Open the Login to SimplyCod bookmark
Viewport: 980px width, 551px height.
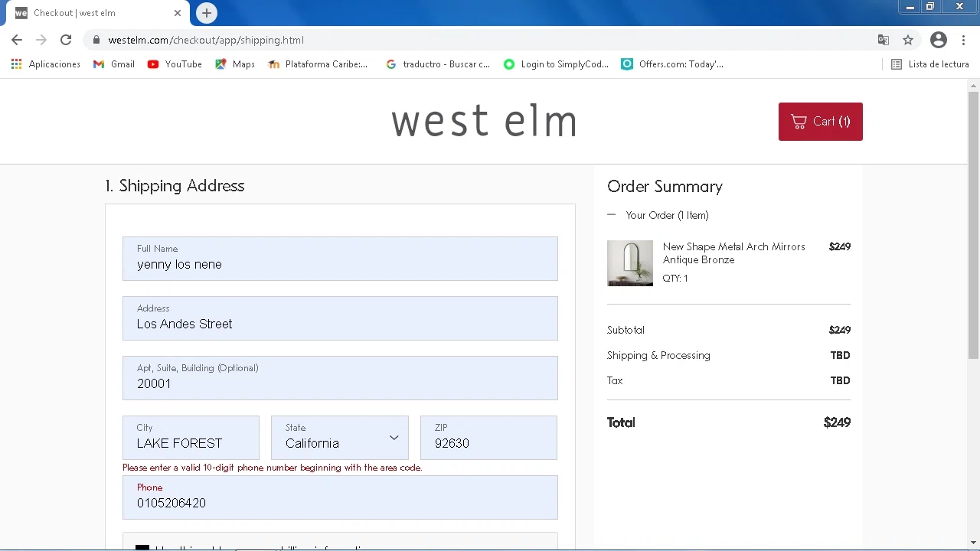pyautogui.click(x=556, y=64)
